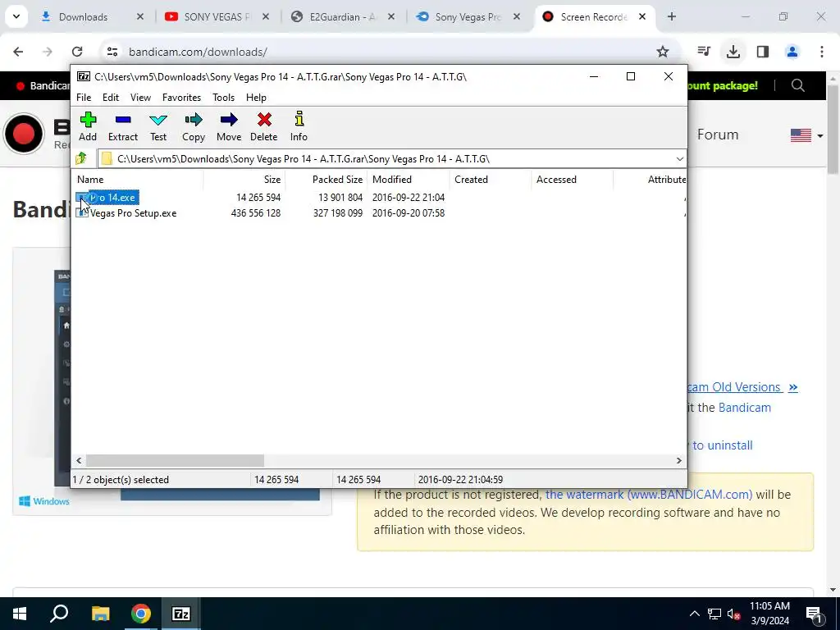Open File Explorer from the taskbar
This screenshot has width=840, height=630.
[100, 614]
